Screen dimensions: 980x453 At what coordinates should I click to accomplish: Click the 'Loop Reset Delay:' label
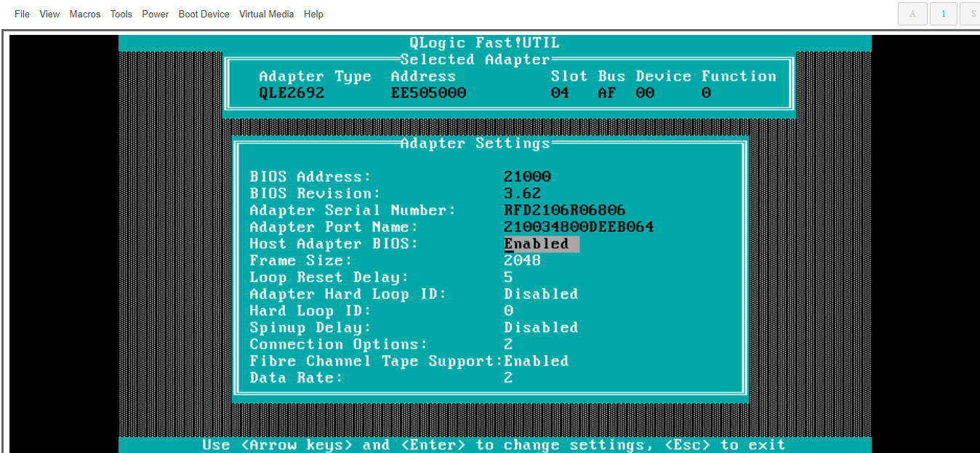329,277
